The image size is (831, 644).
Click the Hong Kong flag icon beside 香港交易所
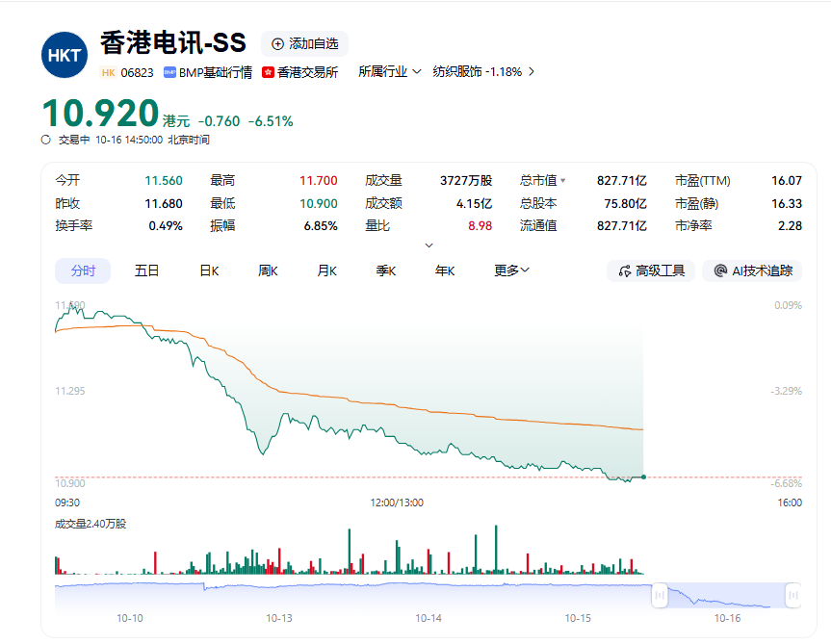pos(268,72)
